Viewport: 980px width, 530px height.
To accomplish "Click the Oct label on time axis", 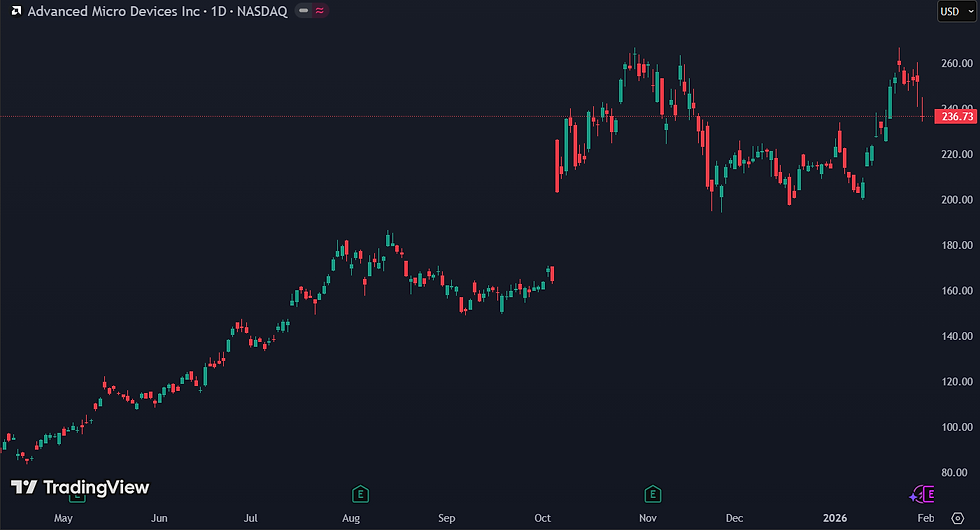I will [x=542, y=518].
